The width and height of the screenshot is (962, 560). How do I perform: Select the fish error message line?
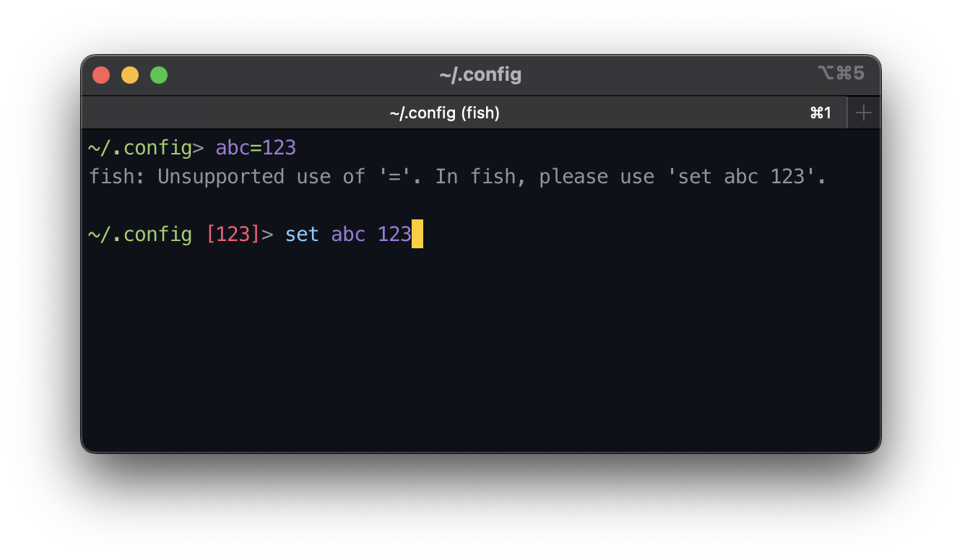[456, 176]
